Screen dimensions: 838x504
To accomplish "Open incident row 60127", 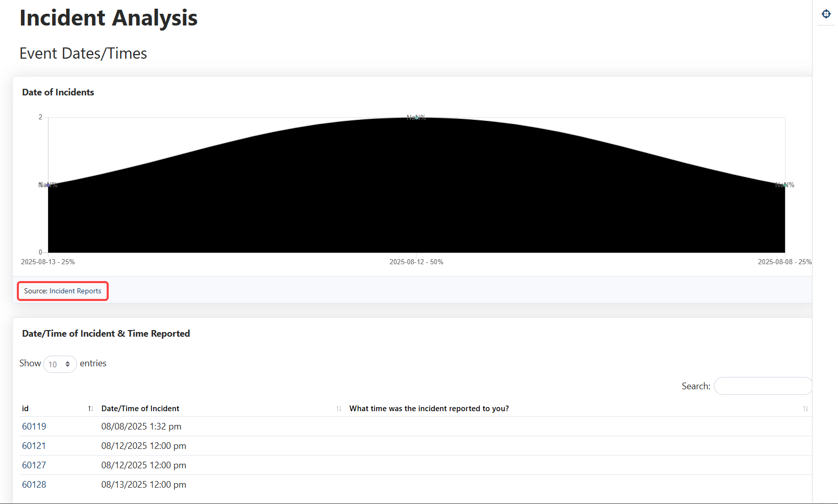I will click(34, 465).
